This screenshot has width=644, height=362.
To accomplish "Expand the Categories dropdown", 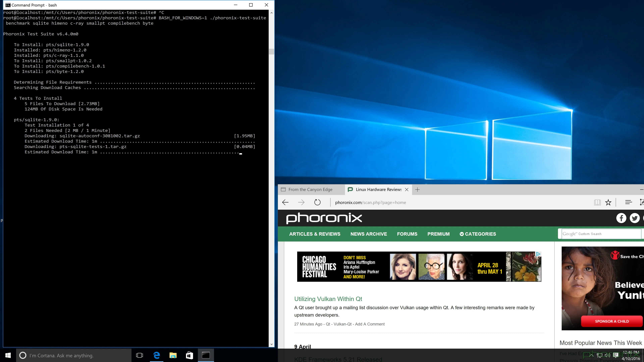I will coord(478,234).
